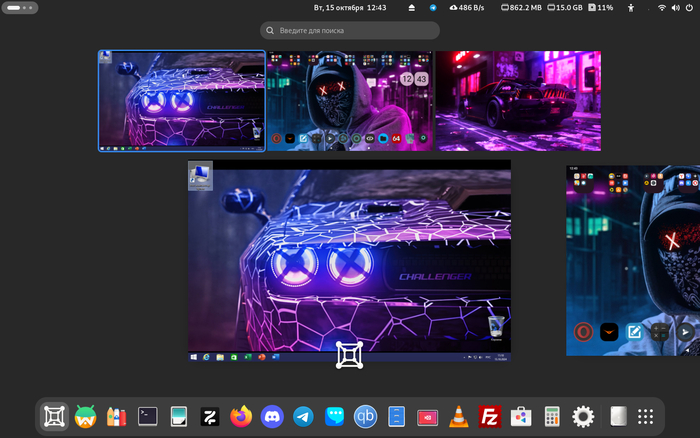Click the volume icon in top bar
Image resolution: width=700 pixels, height=438 pixels.
pos(675,8)
